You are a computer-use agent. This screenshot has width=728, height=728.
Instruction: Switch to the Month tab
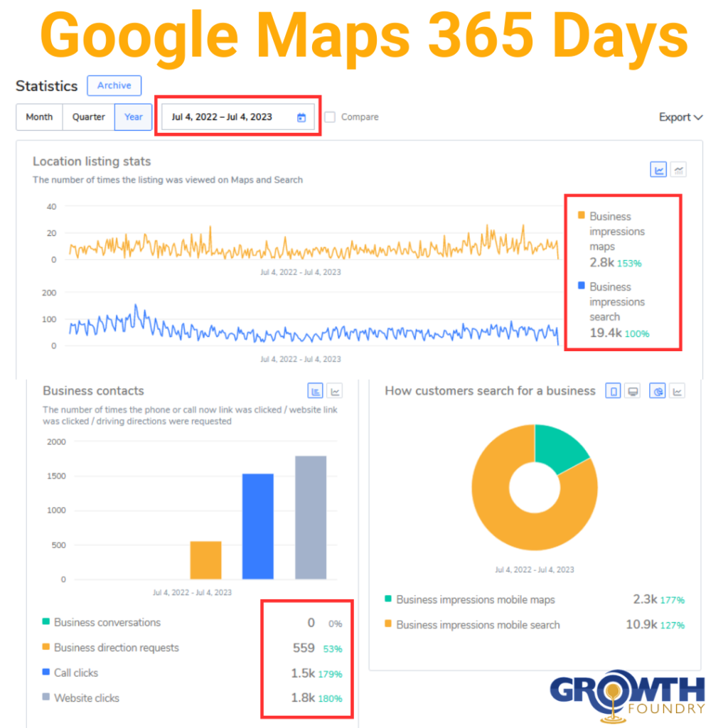click(39, 117)
